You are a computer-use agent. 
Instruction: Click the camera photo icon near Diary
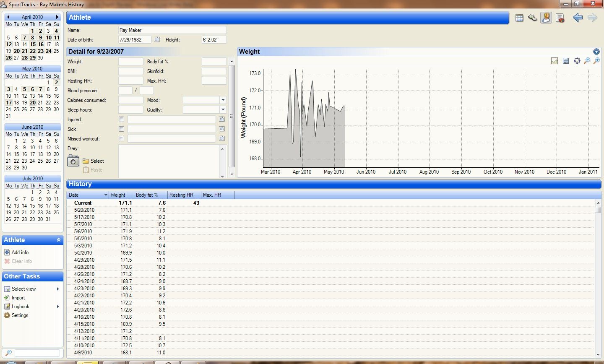[73, 160]
